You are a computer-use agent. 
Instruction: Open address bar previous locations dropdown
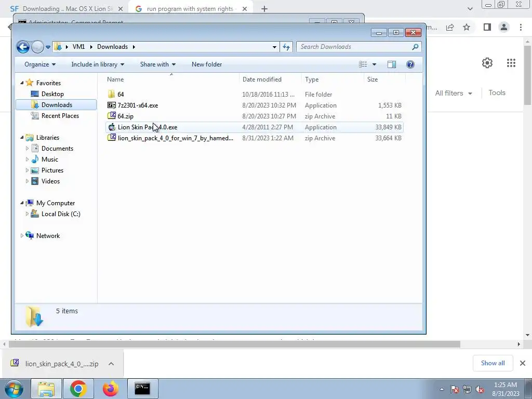point(274,47)
